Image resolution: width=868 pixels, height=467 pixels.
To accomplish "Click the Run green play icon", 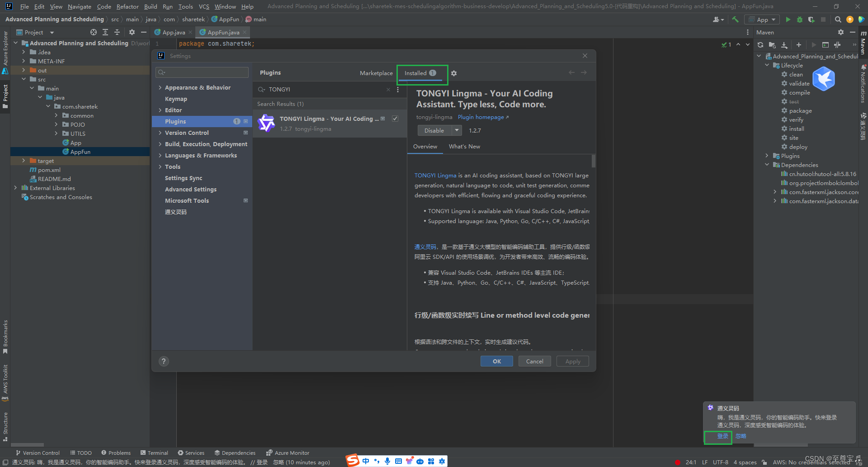I will tap(788, 19).
